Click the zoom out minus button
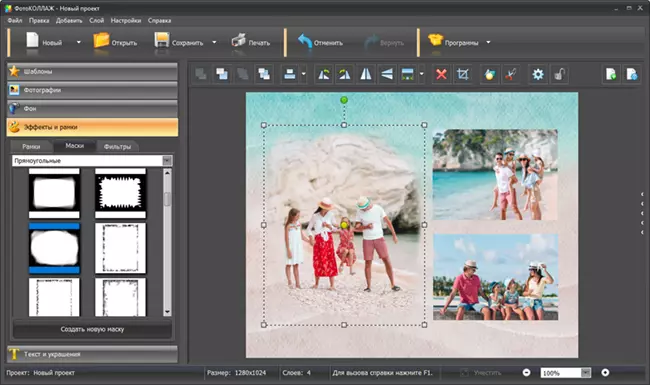 526,373
